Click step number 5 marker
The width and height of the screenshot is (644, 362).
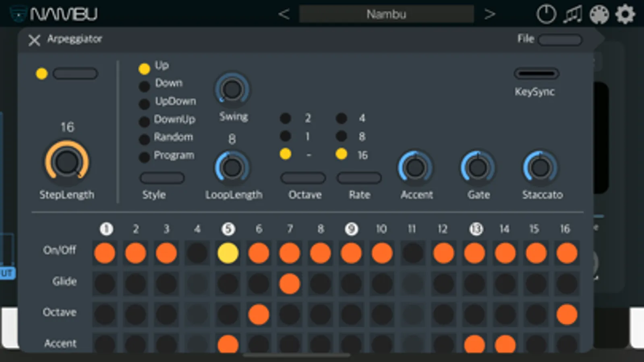point(228,229)
